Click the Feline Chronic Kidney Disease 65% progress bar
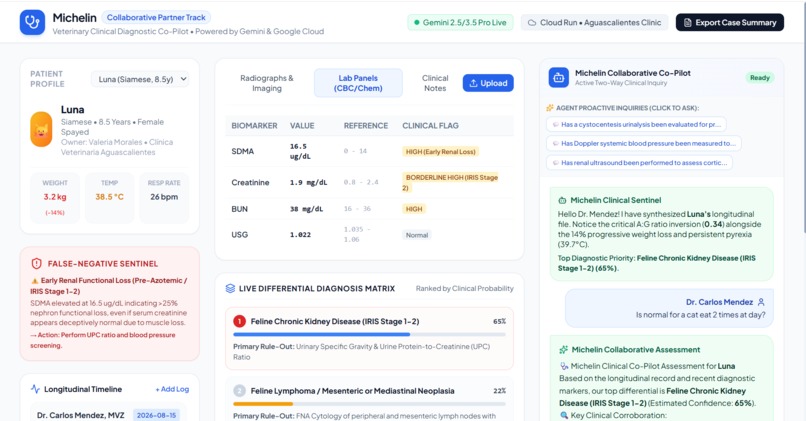The height and width of the screenshot is (421, 806). pos(369,334)
